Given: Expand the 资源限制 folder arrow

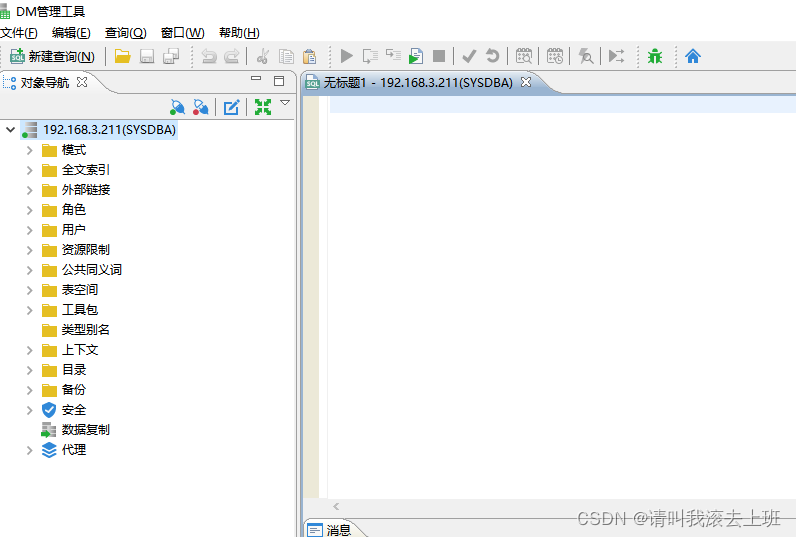Looking at the screenshot, I should click(29, 250).
